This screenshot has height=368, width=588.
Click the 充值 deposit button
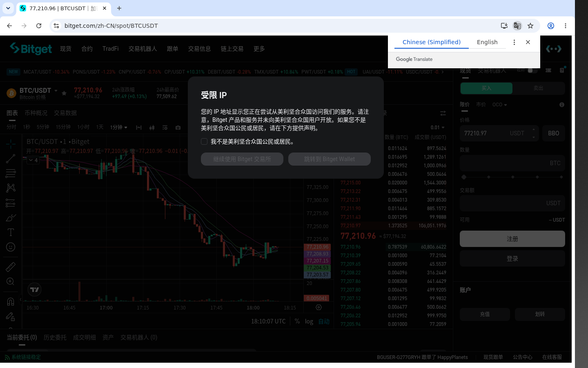pos(485,314)
